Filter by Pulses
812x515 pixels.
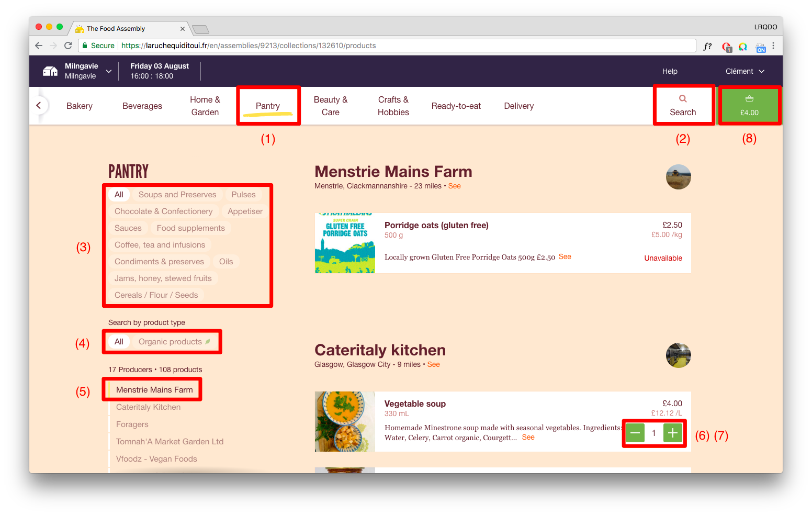pos(244,195)
